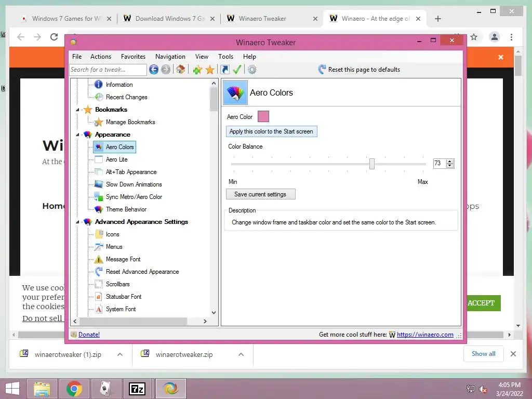This screenshot has height=399, width=532.
Task: Select Icons under Advanced Appearance Settings
Action: [112, 234]
